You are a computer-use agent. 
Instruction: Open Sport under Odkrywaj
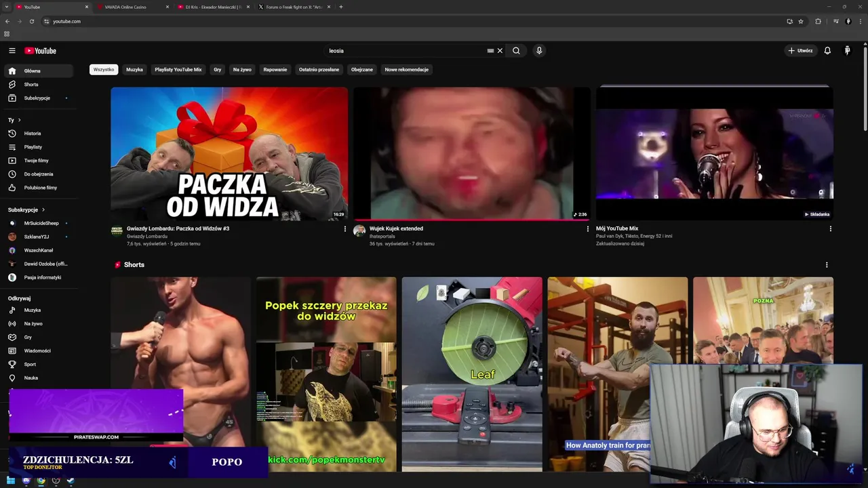coord(39,365)
